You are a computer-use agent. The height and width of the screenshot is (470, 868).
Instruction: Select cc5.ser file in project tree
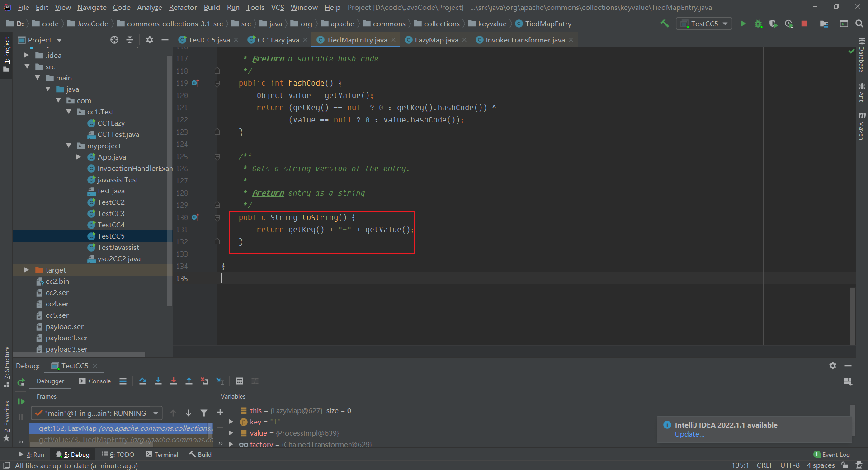click(x=57, y=315)
